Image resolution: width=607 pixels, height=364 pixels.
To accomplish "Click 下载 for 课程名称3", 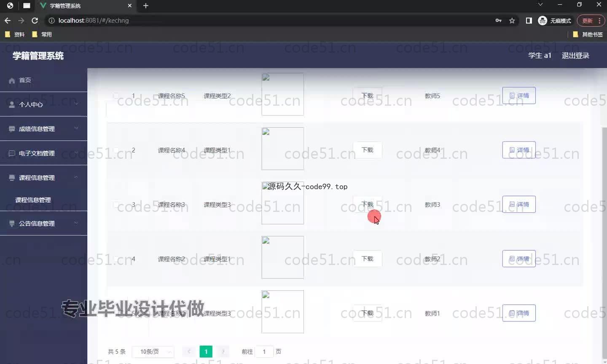I will 368,204.
